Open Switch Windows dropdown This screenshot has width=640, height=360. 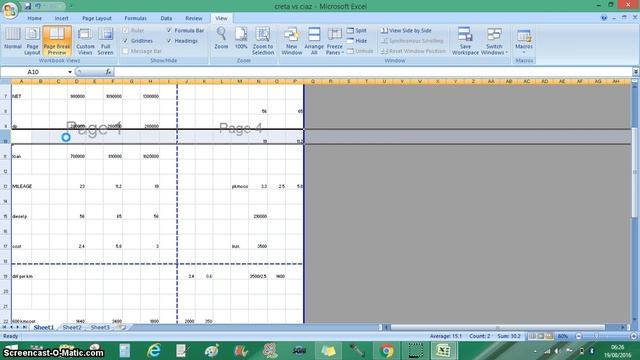point(494,41)
